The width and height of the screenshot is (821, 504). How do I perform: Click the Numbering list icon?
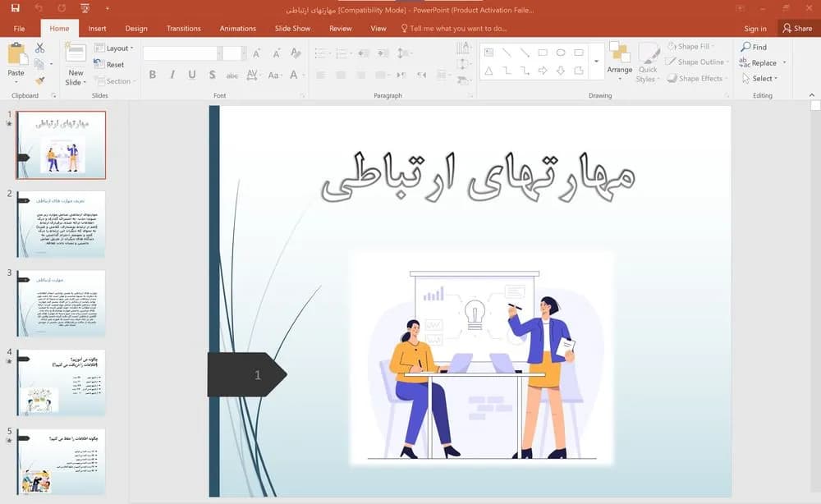point(341,53)
